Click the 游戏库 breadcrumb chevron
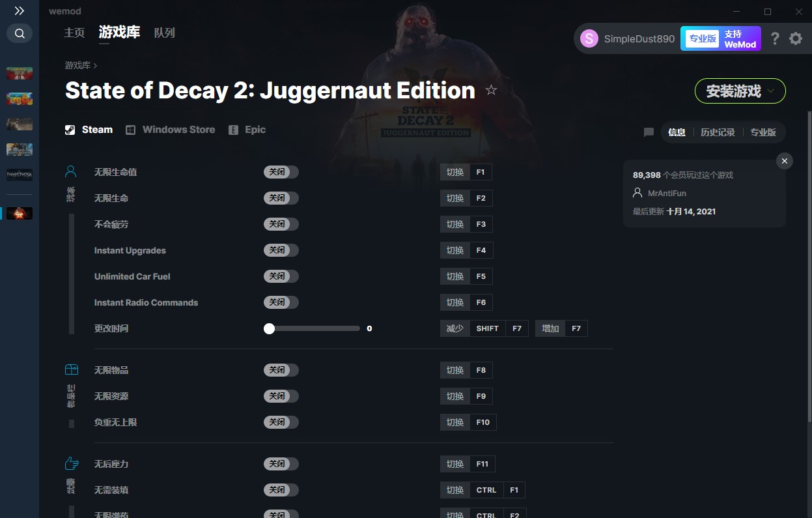Image resolution: width=812 pixels, height=518 pixels. tap(95, 66)
